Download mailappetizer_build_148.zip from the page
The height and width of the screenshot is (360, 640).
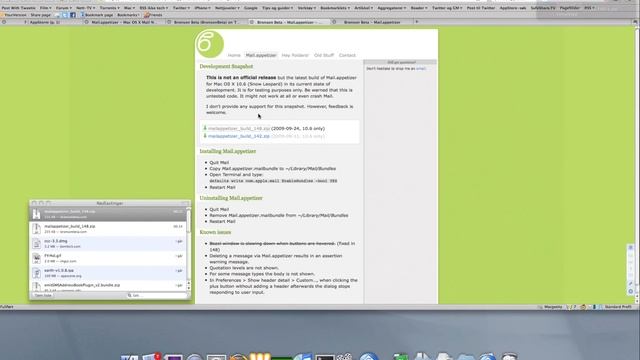click(x=239, y=129)
